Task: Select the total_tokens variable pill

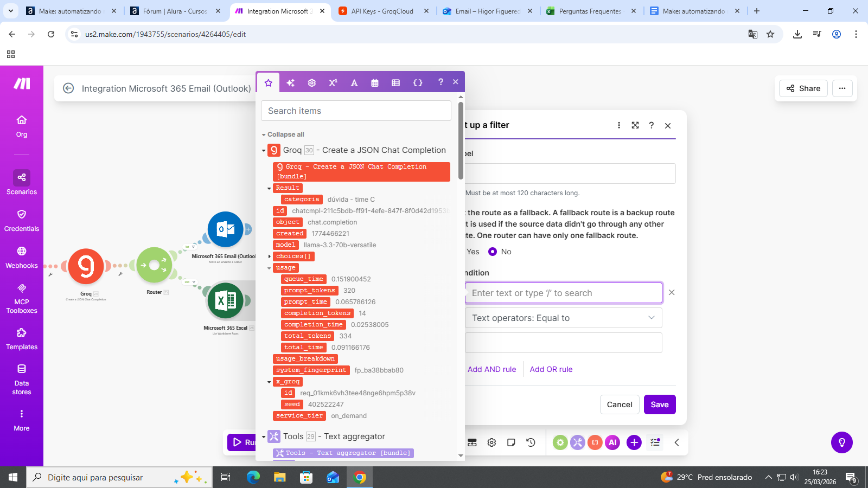Action: [x=308, y=336]
